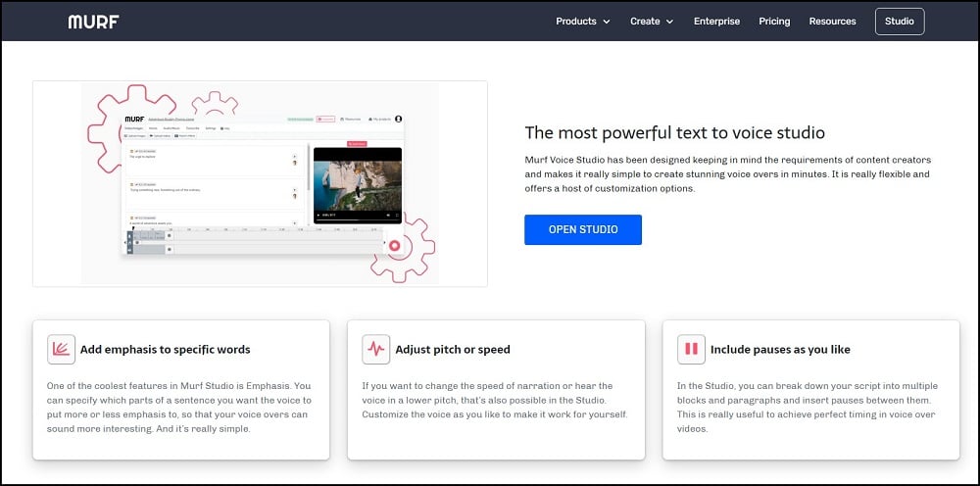
Task: Click the heading 'Adjust pitch or speed'
Action: (x=453, y=349)
